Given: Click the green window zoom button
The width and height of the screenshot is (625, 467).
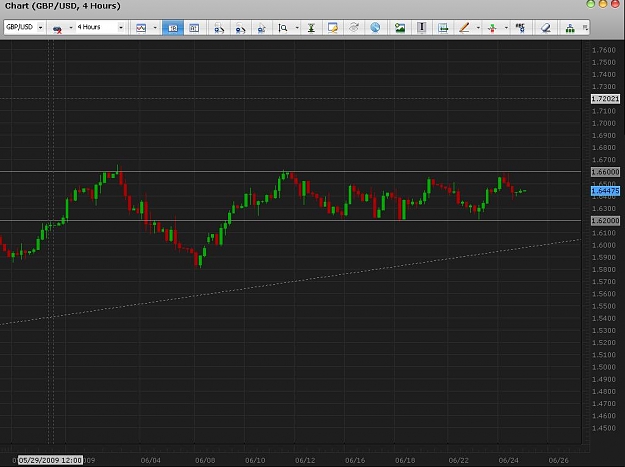Looking at the screenshot, I should pyautogui.click(x=591, y=4).
